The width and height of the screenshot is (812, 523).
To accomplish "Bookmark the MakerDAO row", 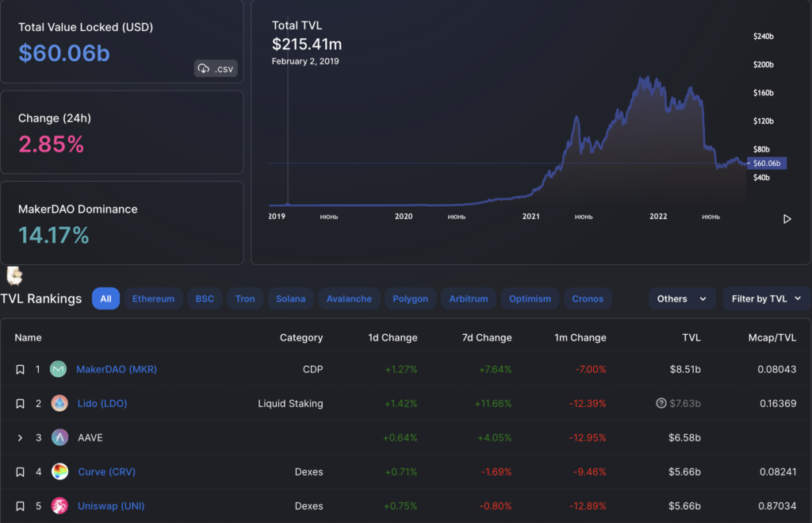I will pos(21,369).
